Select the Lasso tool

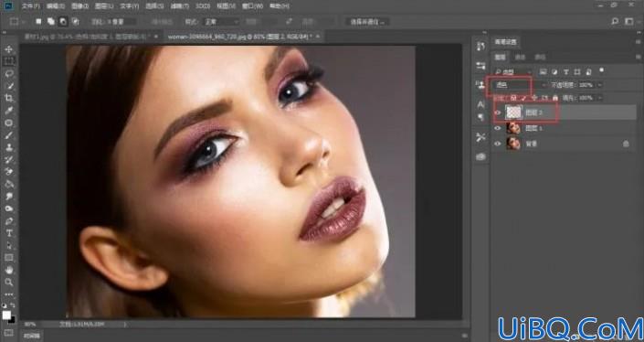[8, 73]
